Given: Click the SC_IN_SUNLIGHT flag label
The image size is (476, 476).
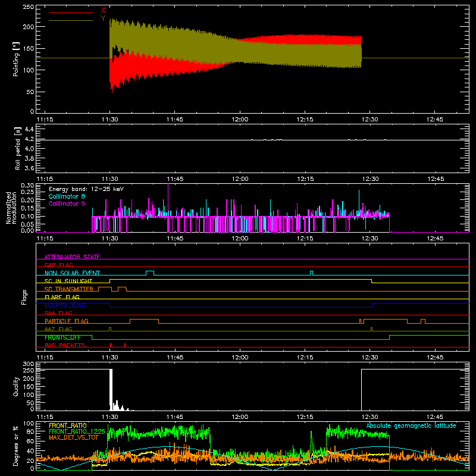Looking at the screenshot, I should 68,281.
